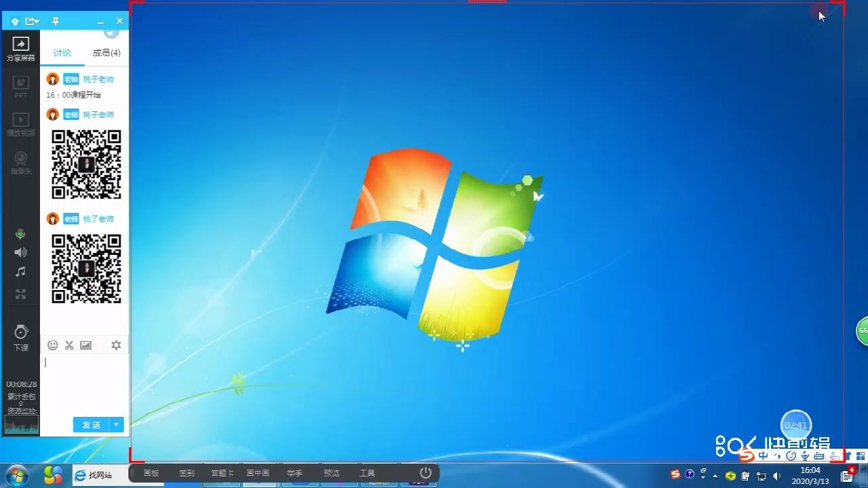Click the announcement speaker icon above the tabs
Viewport: 868px width, 488px height.
[x=111, y=33]
